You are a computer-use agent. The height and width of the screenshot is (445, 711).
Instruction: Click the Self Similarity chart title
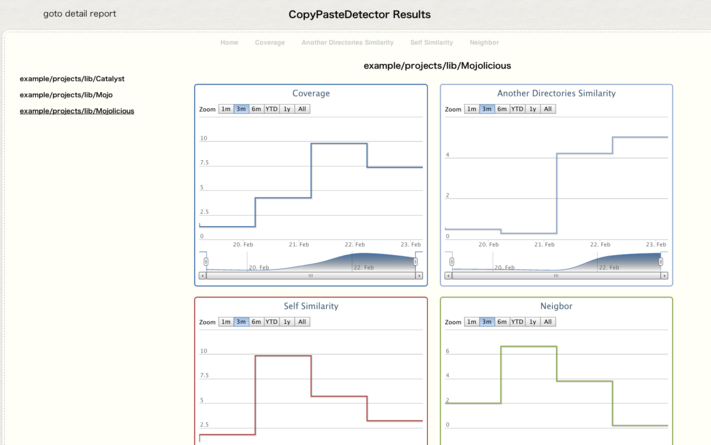[x=311, y=306]
